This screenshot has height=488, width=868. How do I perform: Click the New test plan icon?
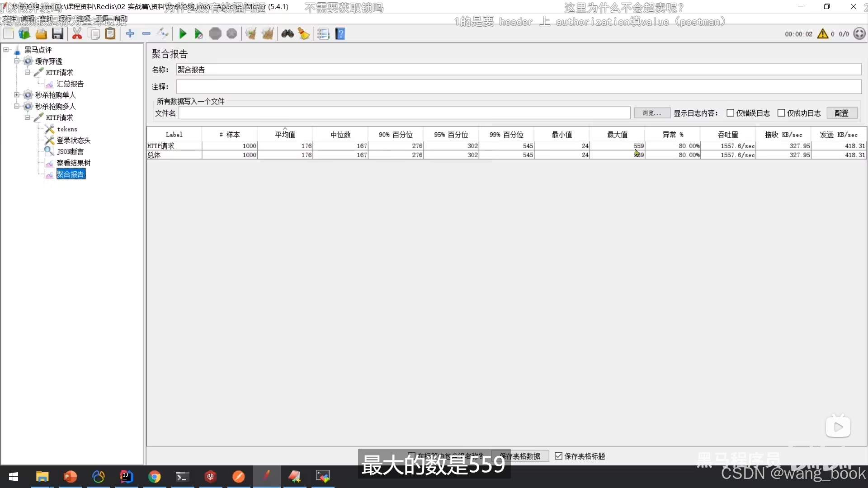9,34
